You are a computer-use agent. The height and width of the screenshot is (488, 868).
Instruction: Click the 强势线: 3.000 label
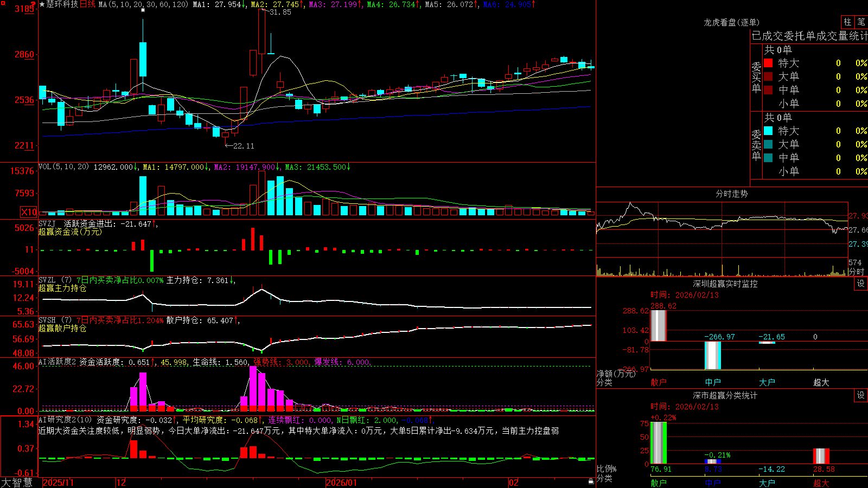pyautogui.click(x=282, y=362)
